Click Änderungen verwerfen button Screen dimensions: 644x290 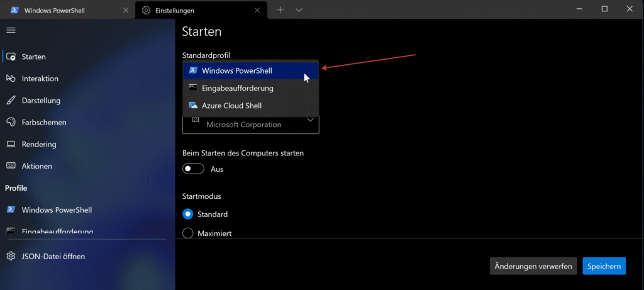coord(533,266)
